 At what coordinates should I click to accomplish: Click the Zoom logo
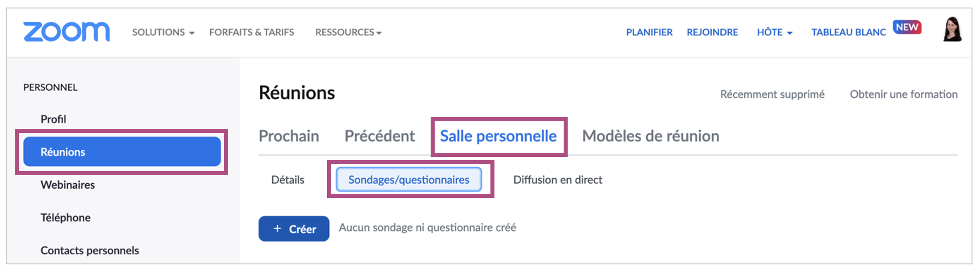[x=66, y=32]
